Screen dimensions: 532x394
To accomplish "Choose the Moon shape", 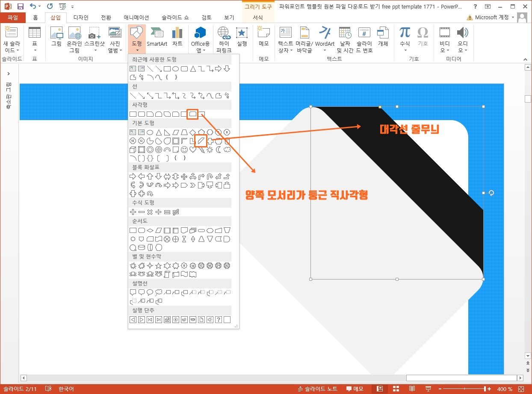I will 219,150.
